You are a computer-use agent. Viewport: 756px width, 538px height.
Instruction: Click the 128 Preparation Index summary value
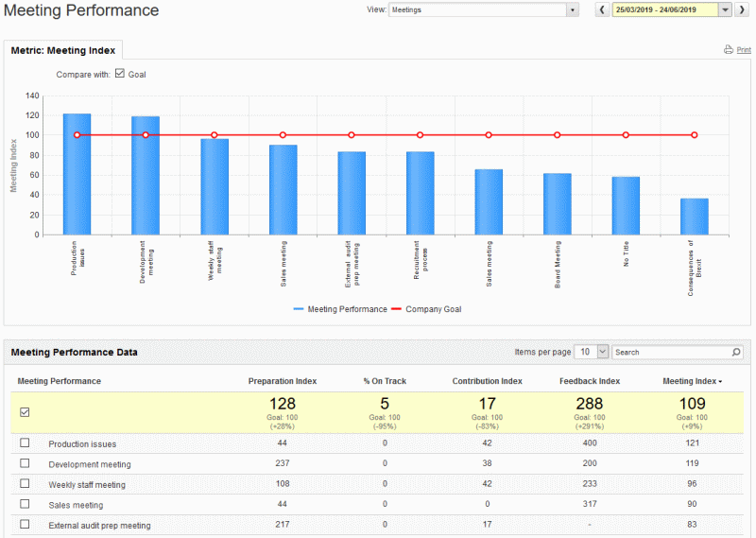[283, 404]
